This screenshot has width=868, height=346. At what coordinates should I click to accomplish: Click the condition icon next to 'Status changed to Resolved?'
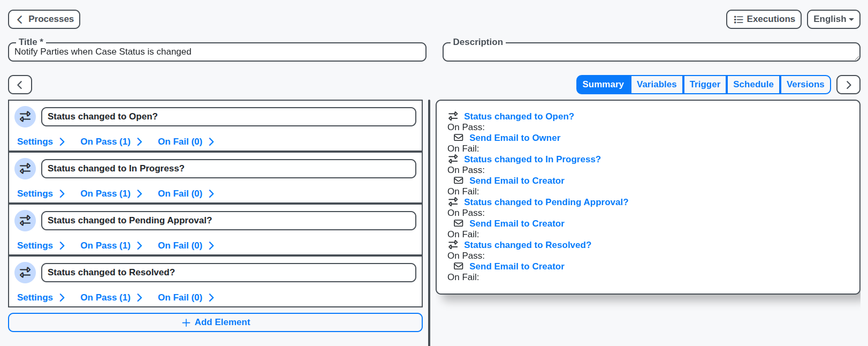point(25,272)
